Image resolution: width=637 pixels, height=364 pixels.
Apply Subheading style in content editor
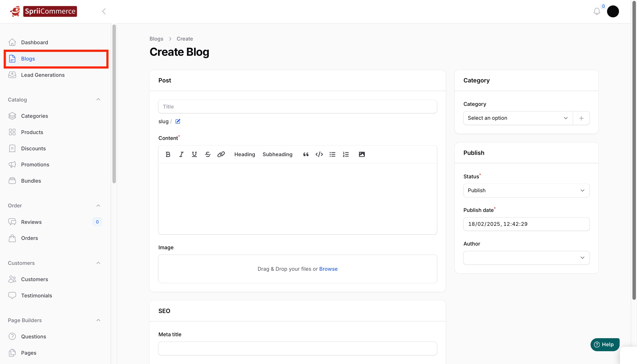pyautogui.click(x=277, y=154)
